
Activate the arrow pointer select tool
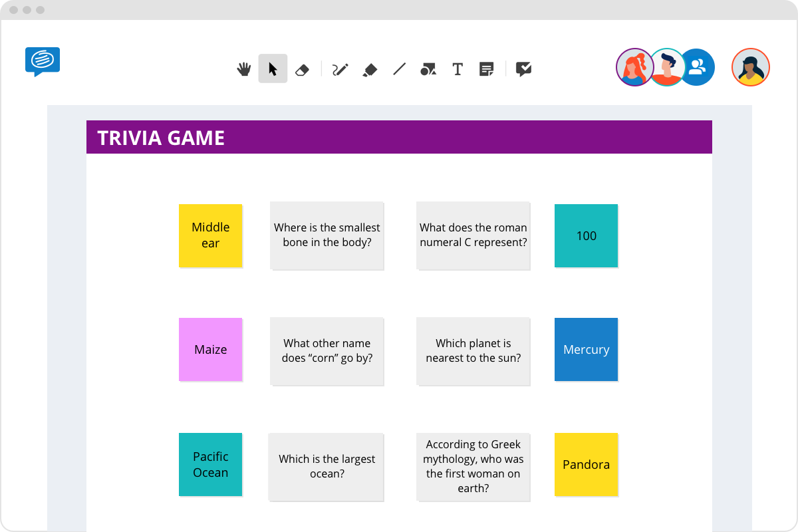click(273, 68)
